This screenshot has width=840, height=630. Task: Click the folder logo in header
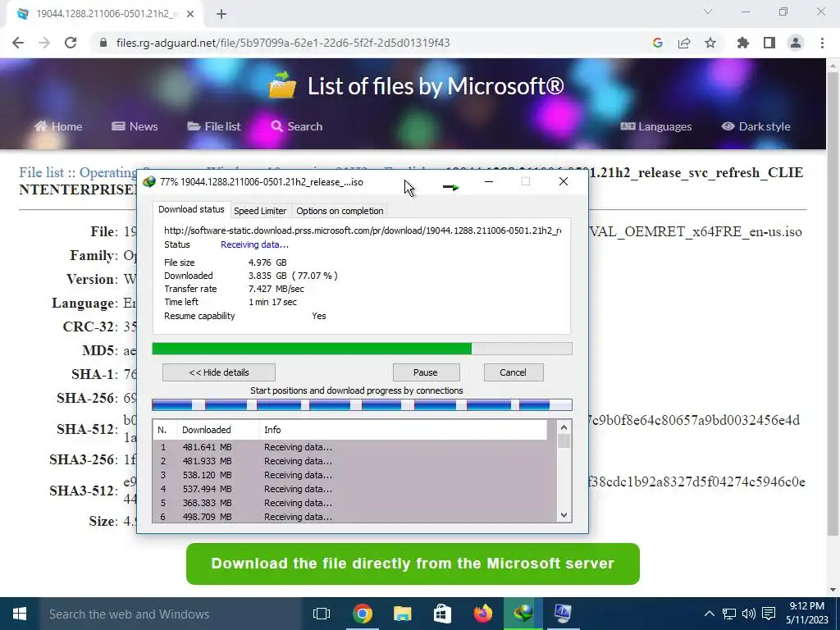point(282,85)
